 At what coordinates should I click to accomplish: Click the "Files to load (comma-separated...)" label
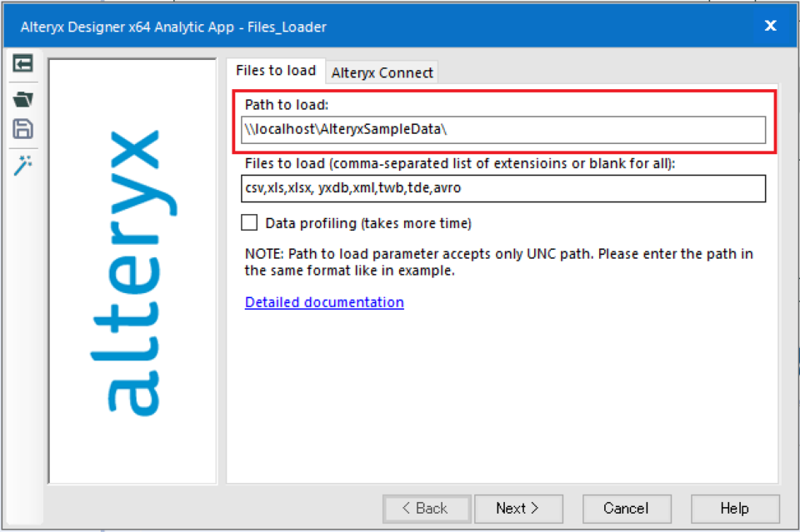coord(459,164)
